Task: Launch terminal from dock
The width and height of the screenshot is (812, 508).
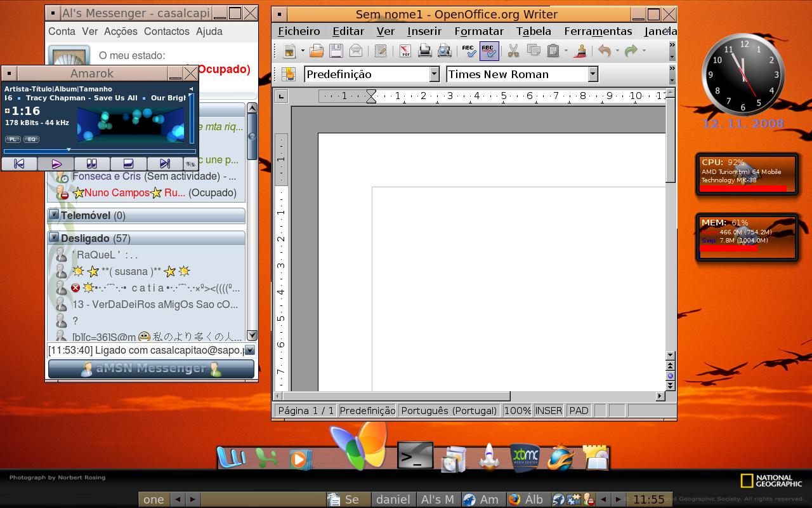Action: click(x=416, y=455)
